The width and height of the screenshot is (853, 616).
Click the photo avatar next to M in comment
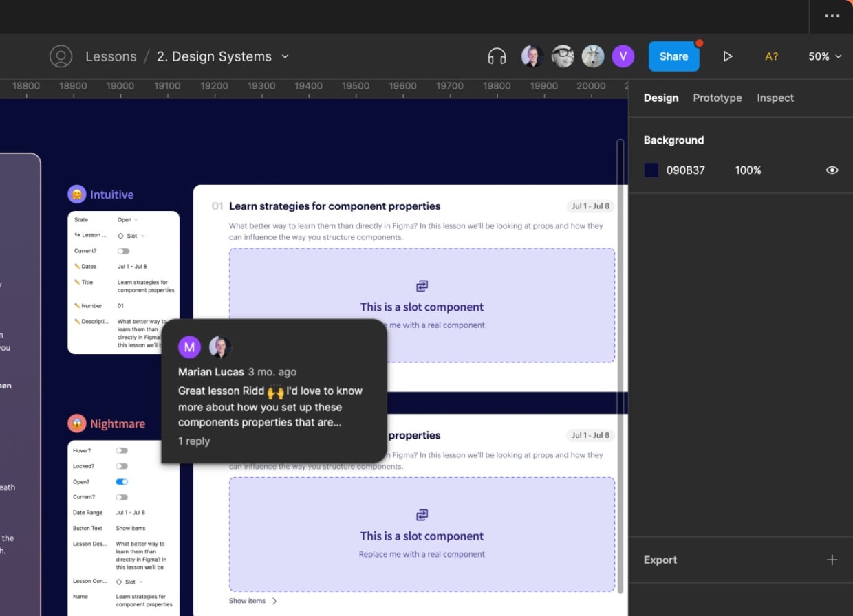(220, 347)
